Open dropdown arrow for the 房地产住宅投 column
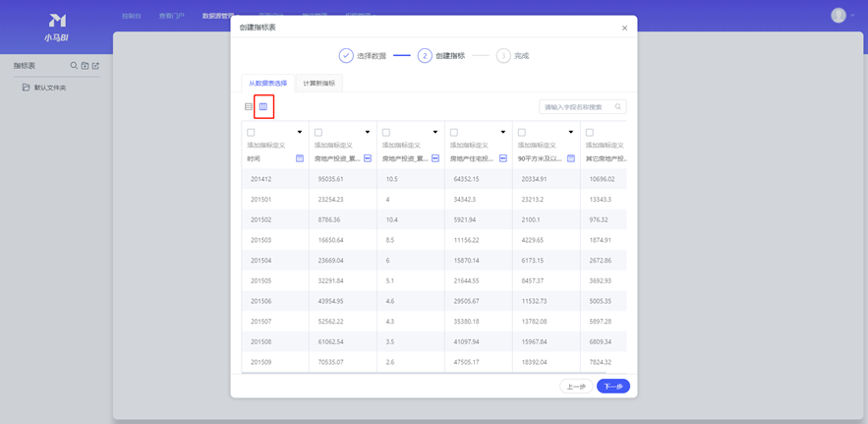The image size is (868, 424). click(x=502, y=132)
